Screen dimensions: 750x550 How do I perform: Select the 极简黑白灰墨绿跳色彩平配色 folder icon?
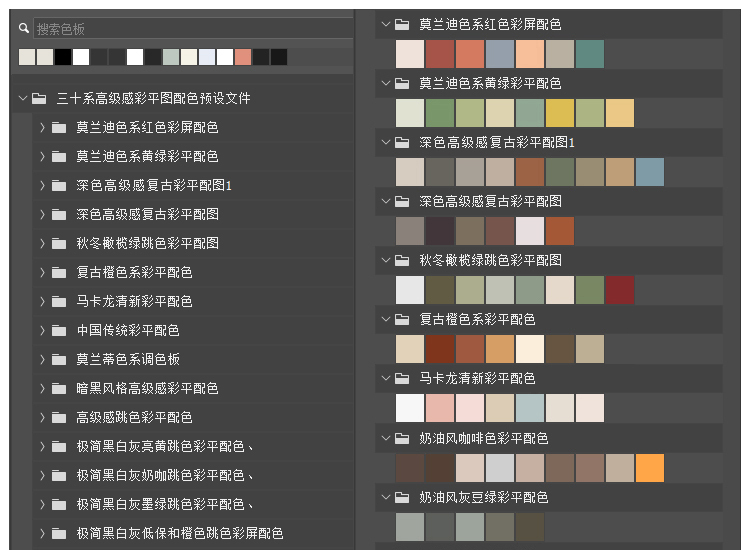[59, 505]
